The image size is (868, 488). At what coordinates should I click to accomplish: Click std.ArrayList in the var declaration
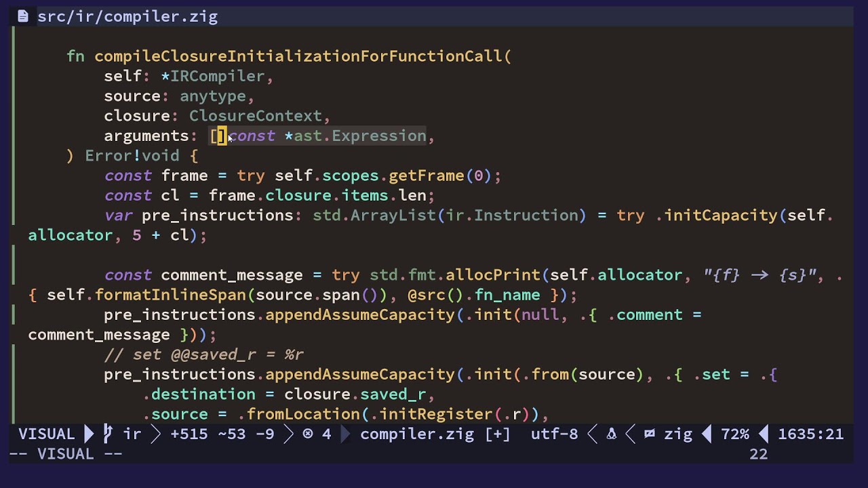374,216
